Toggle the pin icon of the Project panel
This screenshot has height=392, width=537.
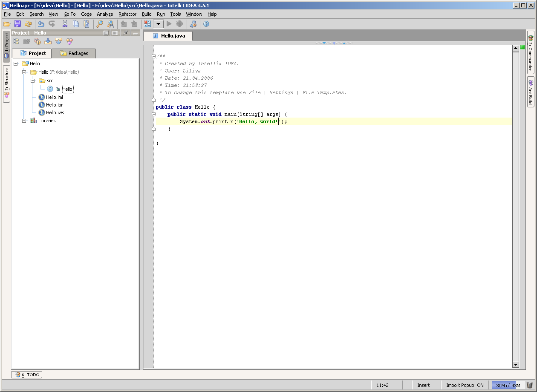[126, 33]
